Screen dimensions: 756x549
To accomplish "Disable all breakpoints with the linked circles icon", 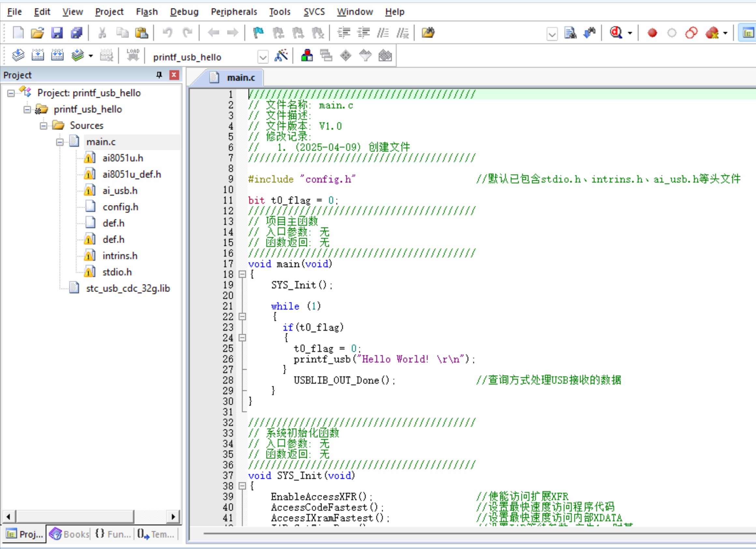I will point(691,33).
